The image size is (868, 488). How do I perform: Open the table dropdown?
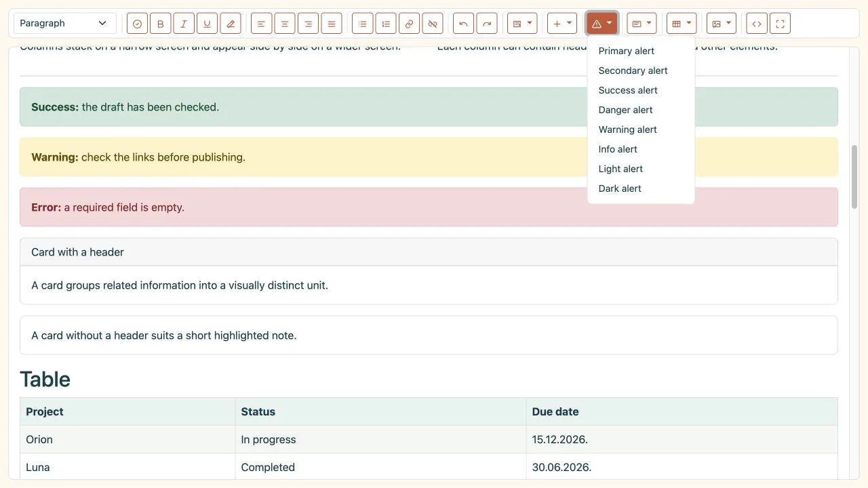[x=682, y=24]
